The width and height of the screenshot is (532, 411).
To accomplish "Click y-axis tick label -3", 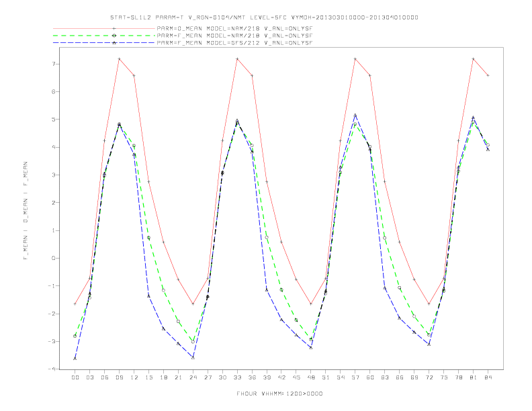I will (51, 341).
